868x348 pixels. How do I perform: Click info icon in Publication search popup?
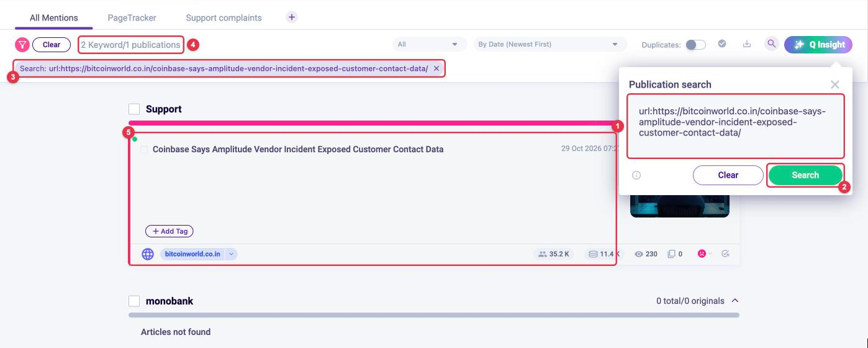636,175
